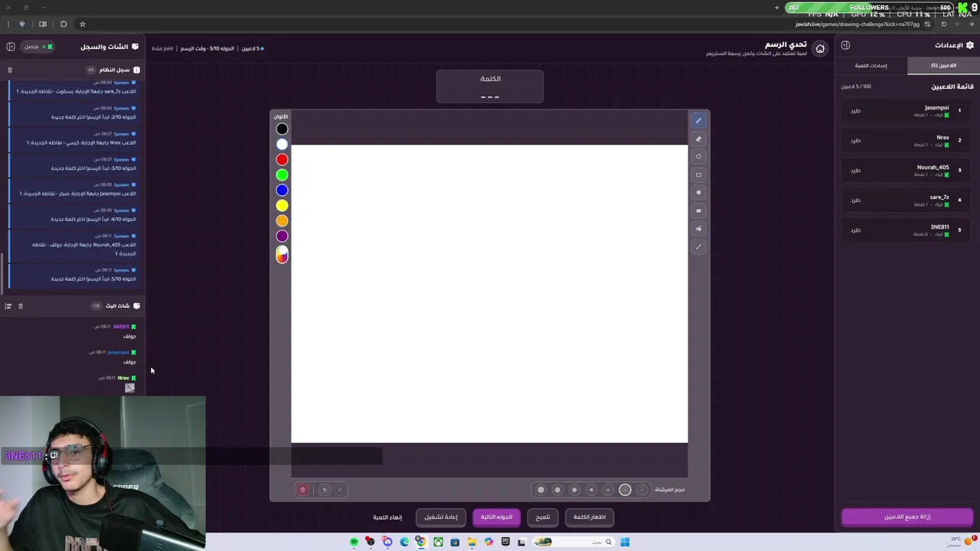
Task: Click Nrex username in stream chat
Action: point(123,378)
